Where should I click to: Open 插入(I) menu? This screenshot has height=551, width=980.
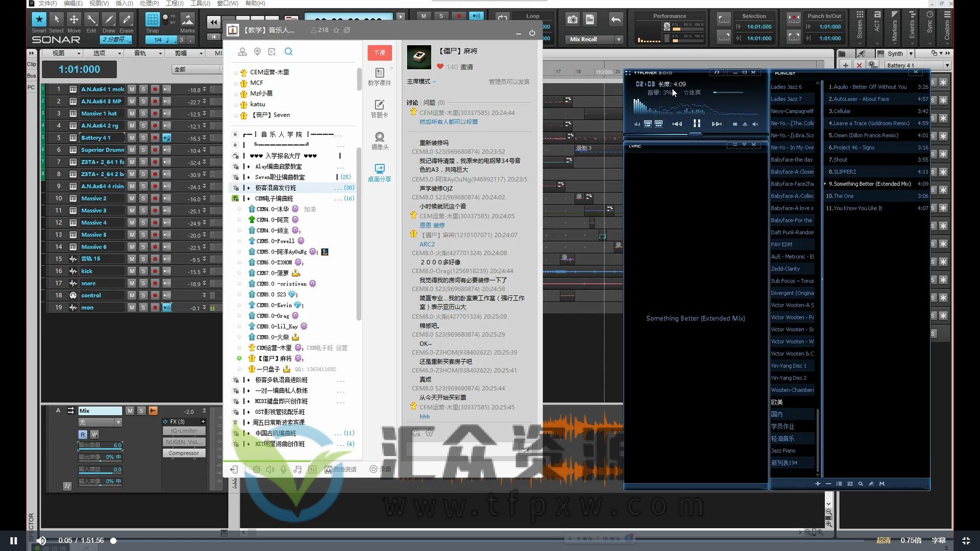coord(124,3)
